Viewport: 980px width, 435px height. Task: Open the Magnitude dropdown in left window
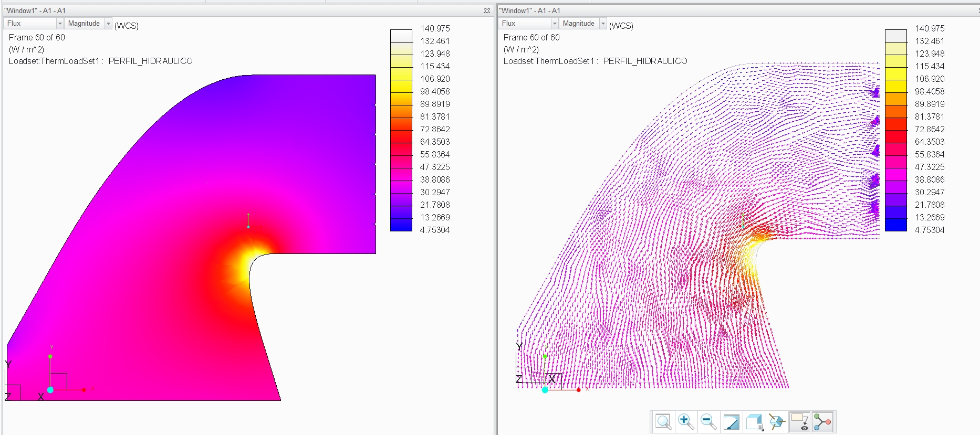point(108,24)
